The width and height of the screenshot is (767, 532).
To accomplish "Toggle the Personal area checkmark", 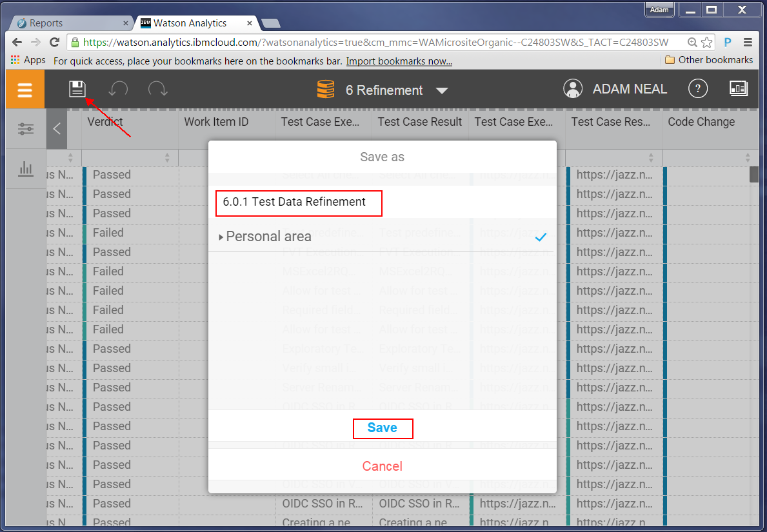I will tap(541, 237).
